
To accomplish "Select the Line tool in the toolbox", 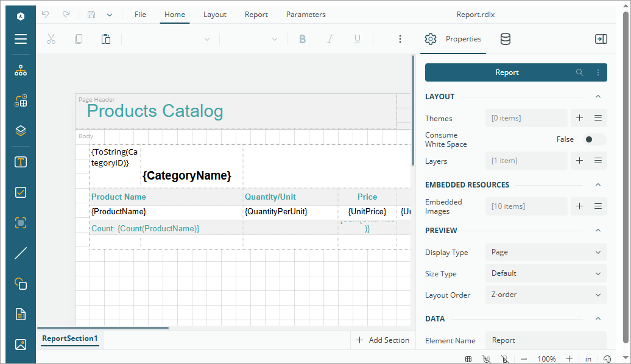I will tap(21, 253).
